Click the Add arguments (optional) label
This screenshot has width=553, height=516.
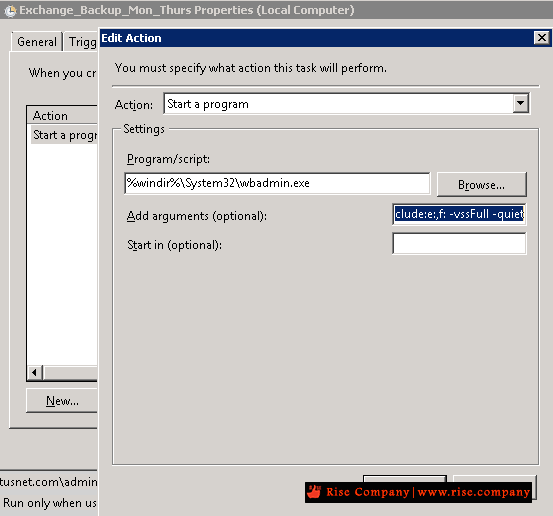click(x=197, y=216)
